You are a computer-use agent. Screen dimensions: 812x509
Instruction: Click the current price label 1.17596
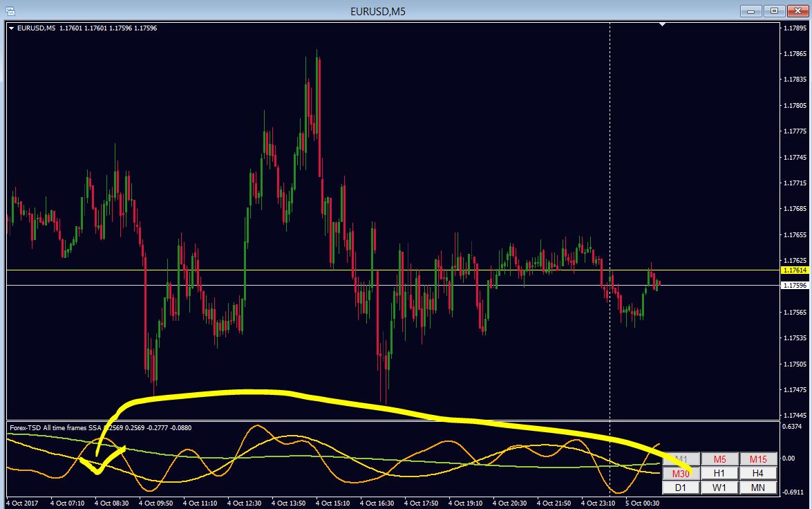(x=795, y=286)
